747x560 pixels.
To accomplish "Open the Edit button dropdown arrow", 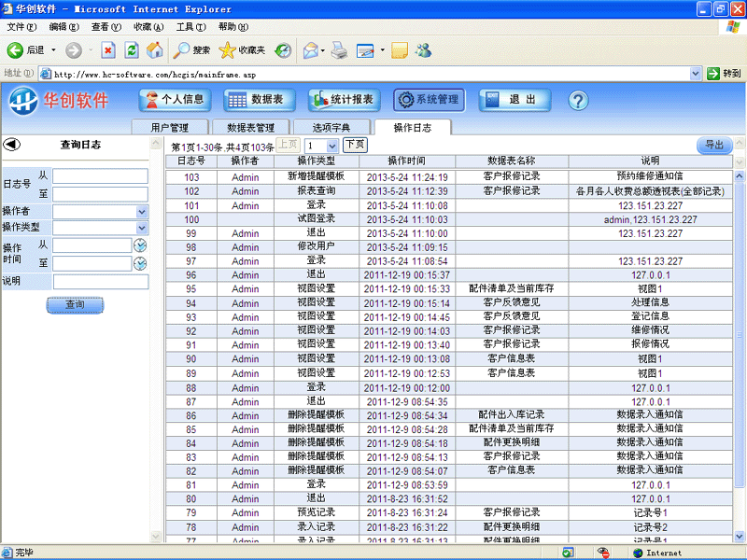I will [x=382, y=50].
